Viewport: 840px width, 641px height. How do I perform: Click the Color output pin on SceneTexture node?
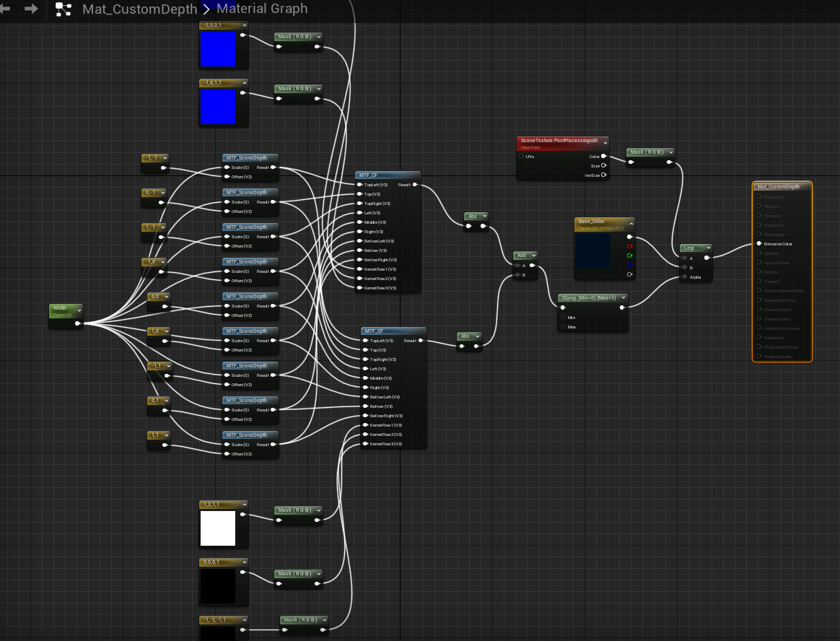604,156
